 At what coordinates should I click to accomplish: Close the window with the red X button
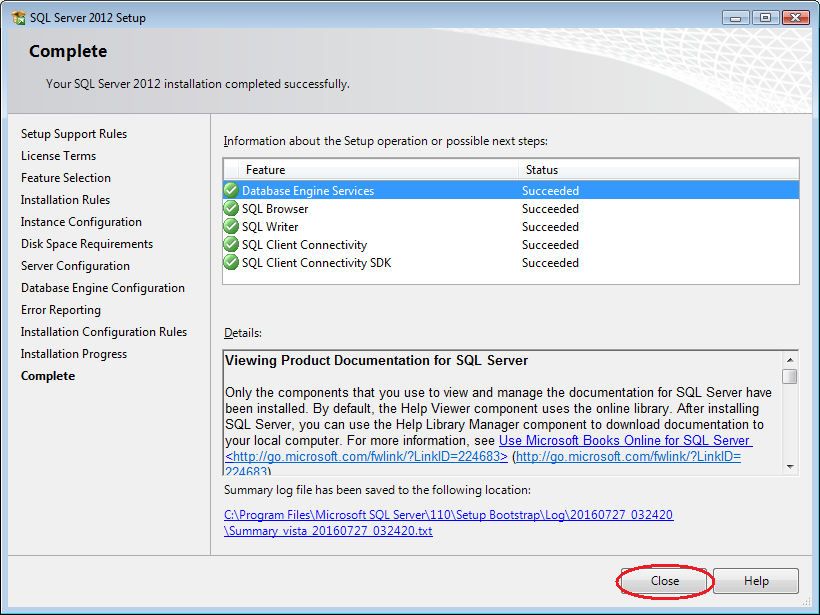click(x=796, y=18)
